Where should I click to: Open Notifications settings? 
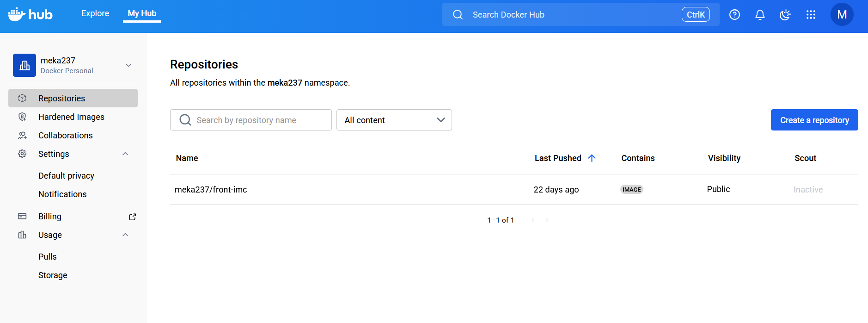coord(62,194)
